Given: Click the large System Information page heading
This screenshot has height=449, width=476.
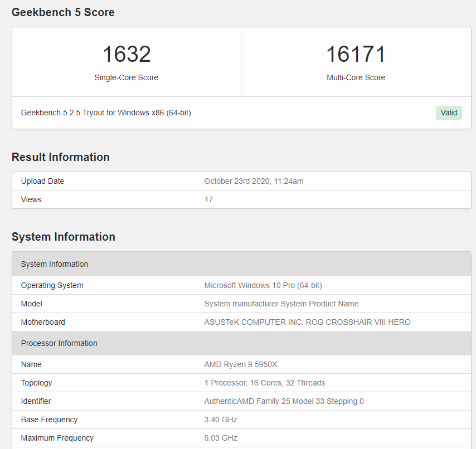Looking at the screenshot, I should coord(64,237).
